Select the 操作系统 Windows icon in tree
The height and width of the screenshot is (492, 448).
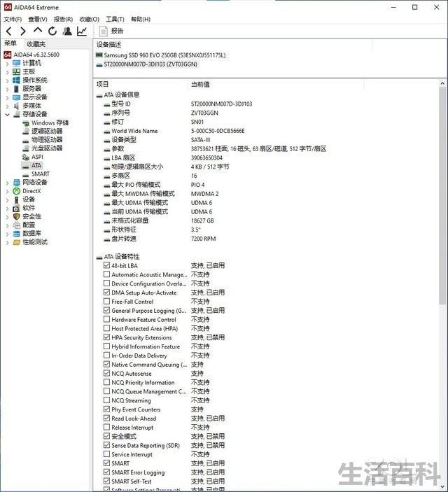point(17,80)
